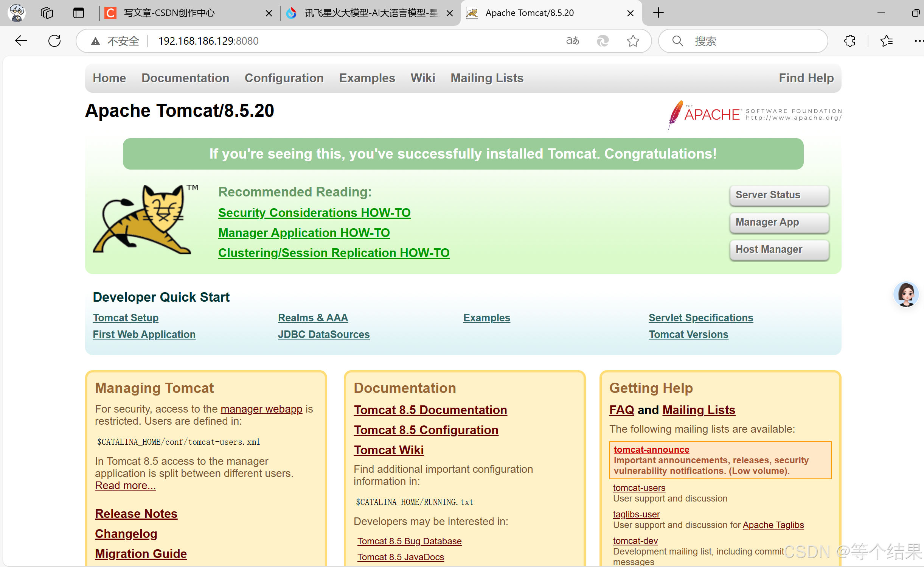Click the Server Status button
Screen dimensions: 924x567
click(779, 195)
